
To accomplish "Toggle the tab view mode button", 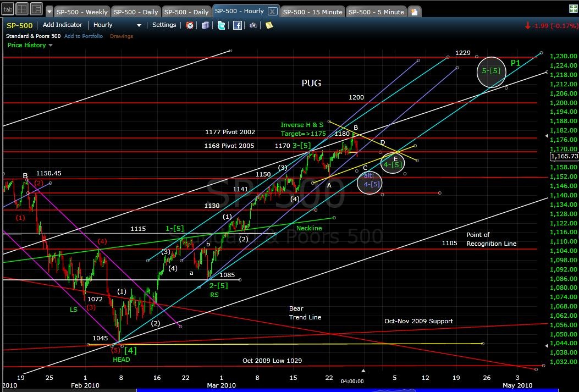I will click(x=7, y=9).
